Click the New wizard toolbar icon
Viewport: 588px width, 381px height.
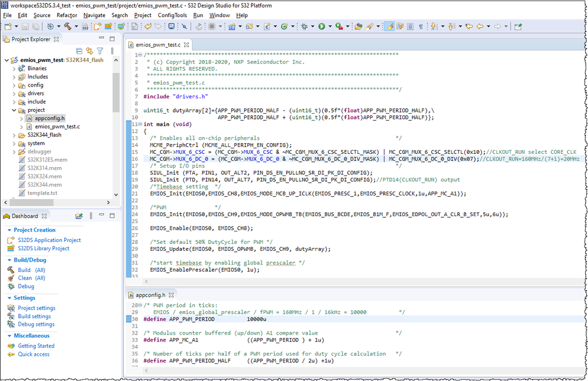coord(8,26)
